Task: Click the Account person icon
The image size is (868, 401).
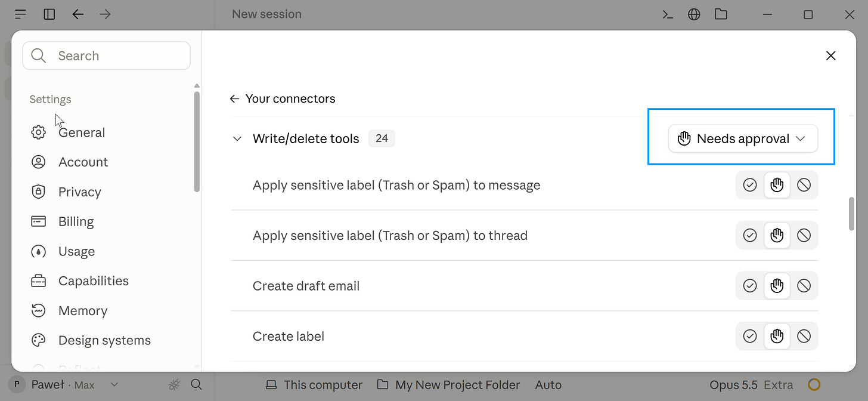Action: [x=38, y=162]
